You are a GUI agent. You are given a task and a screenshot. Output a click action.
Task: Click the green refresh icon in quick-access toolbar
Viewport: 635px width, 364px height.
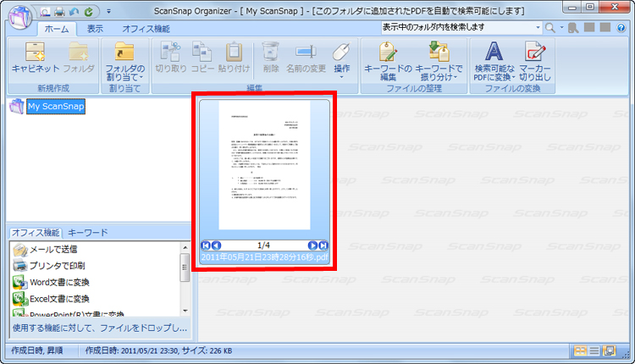pos(88,12)
